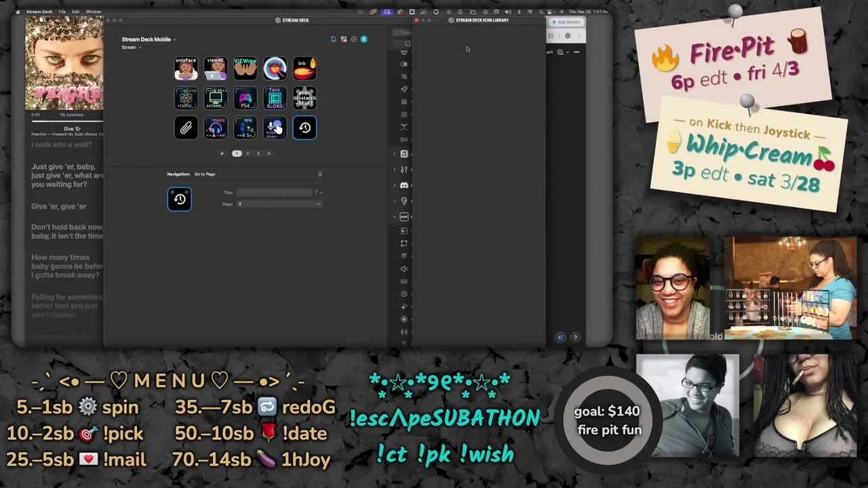Select the onlyFace key on the deck

(x=186, y=68)
